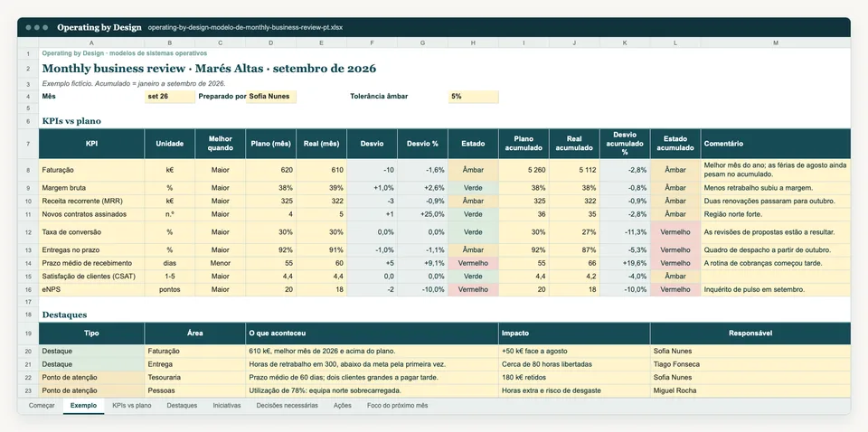Select the 'Taxa de conversão' cell
Image resolution: width=868 pixels, height=432 pixels.
[x=91, y=232]
